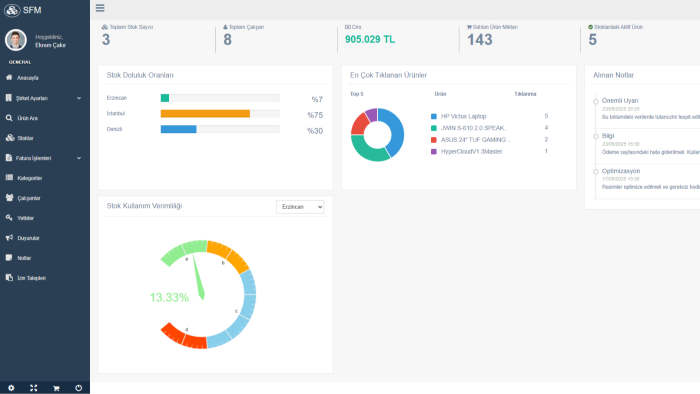Click the 13.33% gauge value
700x394 pixels.
pos(169,297)
